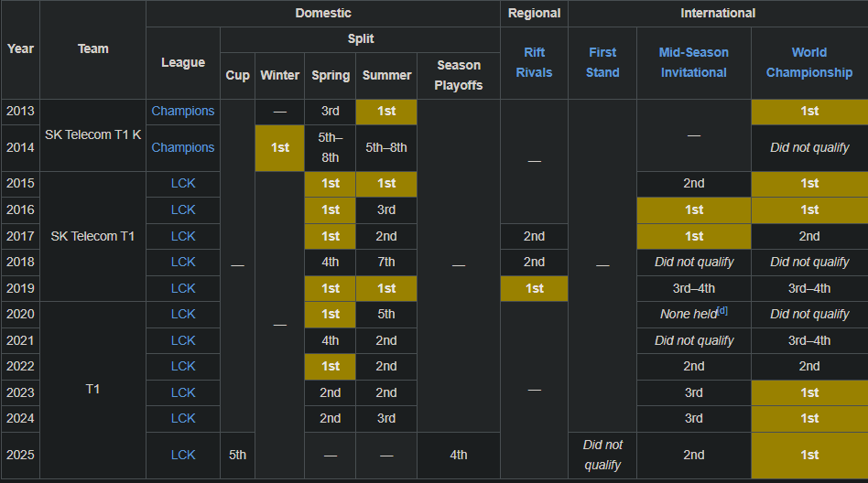Open the LCK link for 2018
Image resolution: width=868 pixels, height=483 pixels.
point(183,263)
